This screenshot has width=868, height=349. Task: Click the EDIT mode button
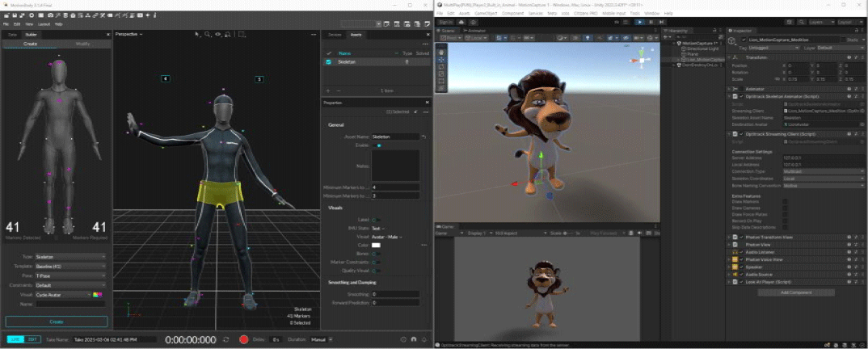point(33,339)
